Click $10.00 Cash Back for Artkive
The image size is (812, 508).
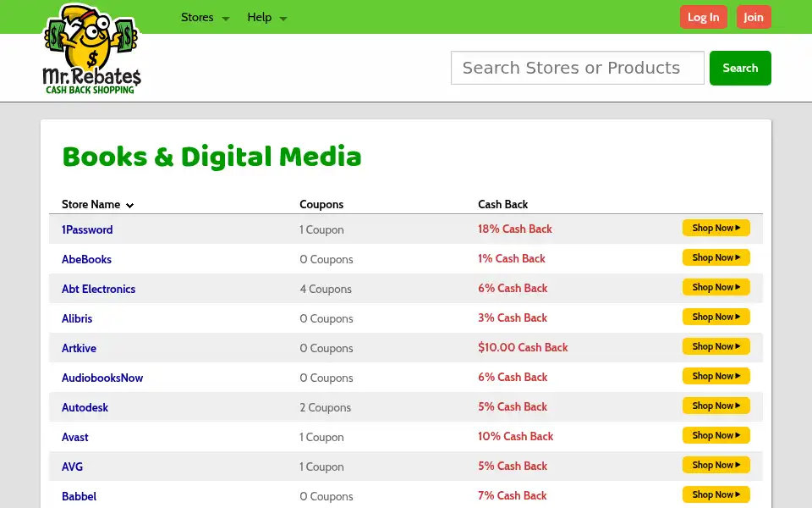(x=523, y=347)
